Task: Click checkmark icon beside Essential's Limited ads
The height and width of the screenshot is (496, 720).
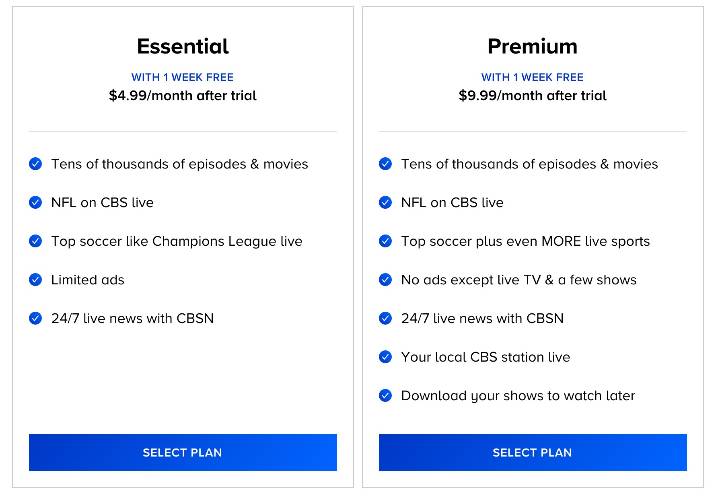Action: 35,280
